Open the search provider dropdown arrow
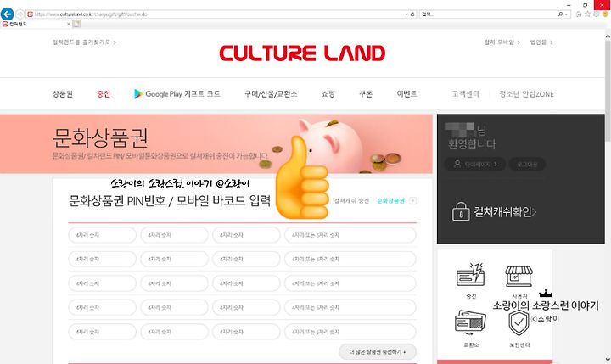The width and height of the screenshot is (611, 364). tap(566, 14)
